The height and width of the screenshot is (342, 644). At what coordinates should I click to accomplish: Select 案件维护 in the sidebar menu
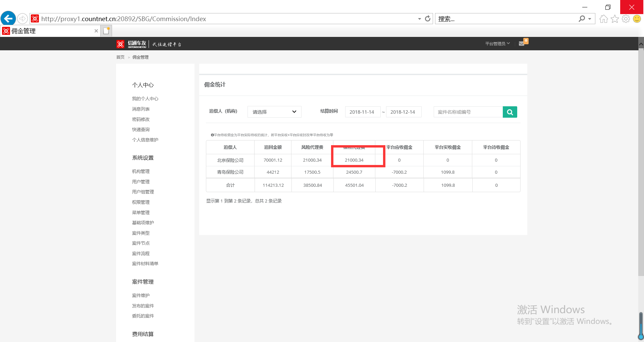tap(141, 295)
